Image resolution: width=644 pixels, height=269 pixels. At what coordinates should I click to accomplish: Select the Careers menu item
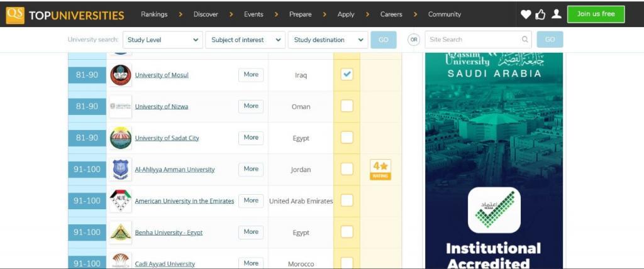tap(391, 14)
